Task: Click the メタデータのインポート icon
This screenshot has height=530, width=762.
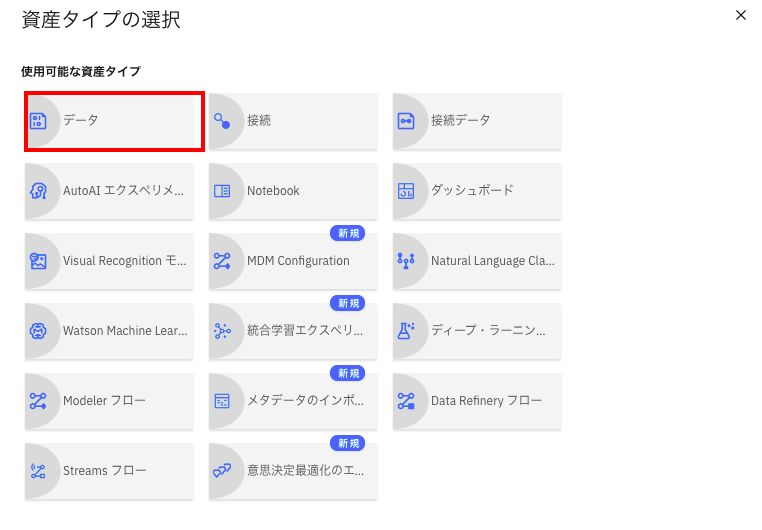Action: 222,401
